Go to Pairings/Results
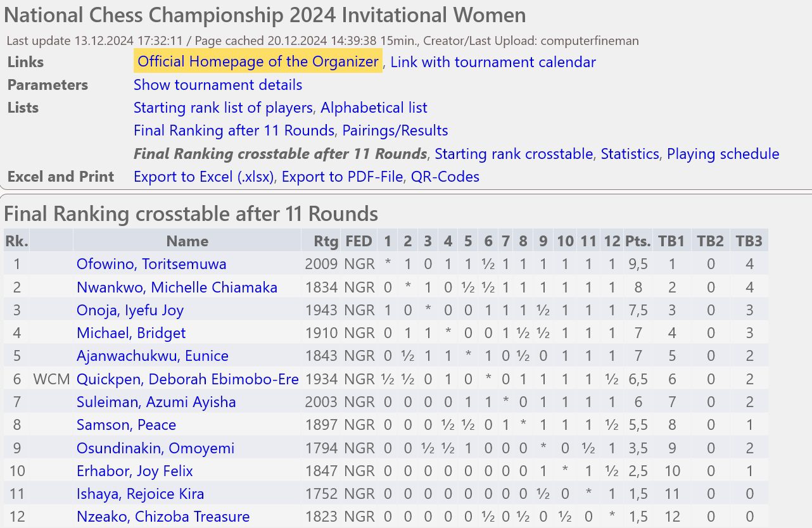812x528 pixels. pos(395,130)
